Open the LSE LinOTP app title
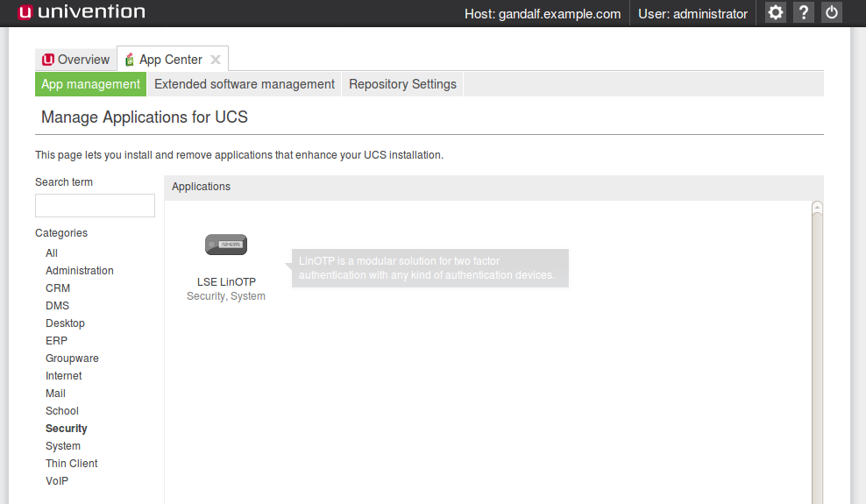Screen dimensions: 866x504 (226, 282)
